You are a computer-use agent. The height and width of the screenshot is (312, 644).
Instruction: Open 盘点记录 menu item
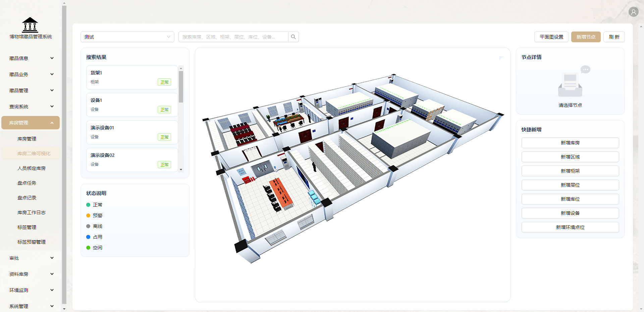pyautogui.click(x=31, y=198)
